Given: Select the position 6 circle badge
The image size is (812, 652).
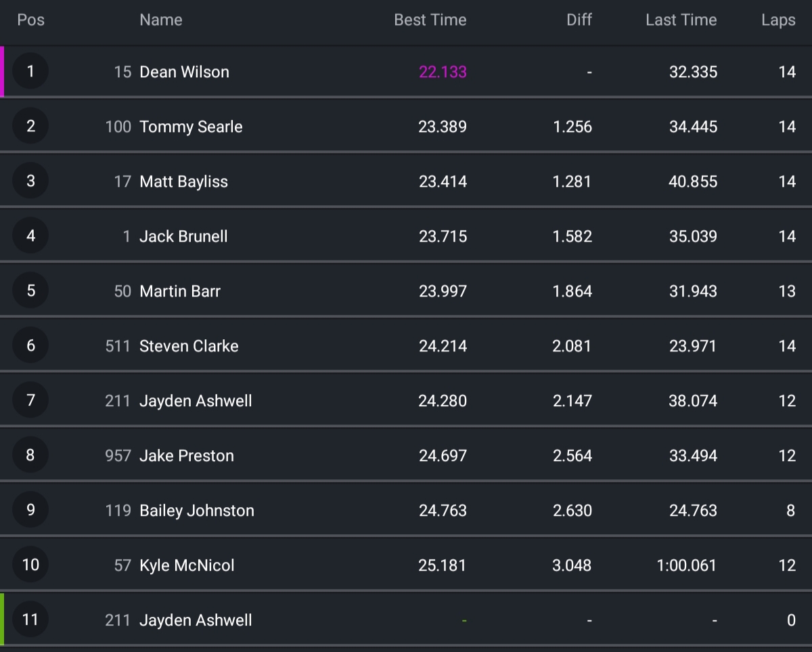Looking at the screenshot, I should (x=30, y=345).
